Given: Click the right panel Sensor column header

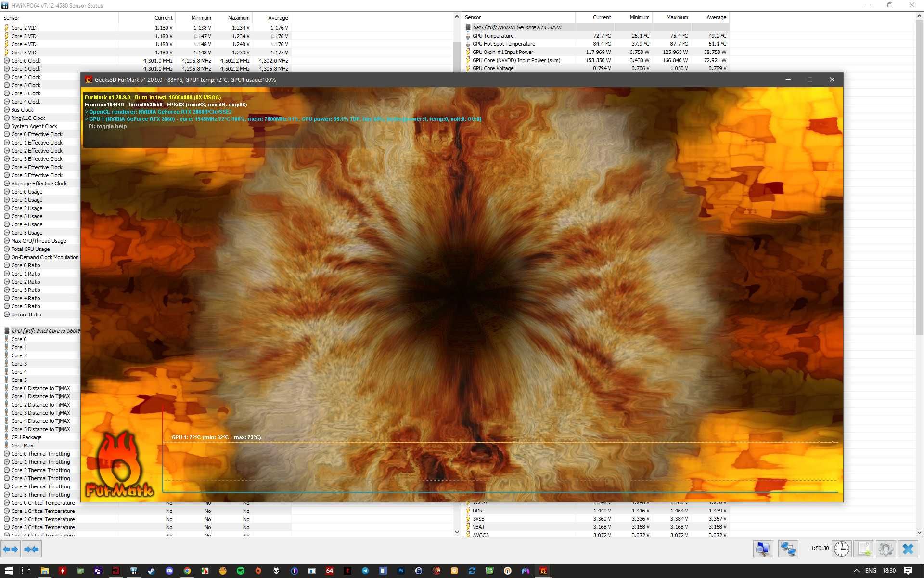Looking at the screenshot, I should [519, 17].
